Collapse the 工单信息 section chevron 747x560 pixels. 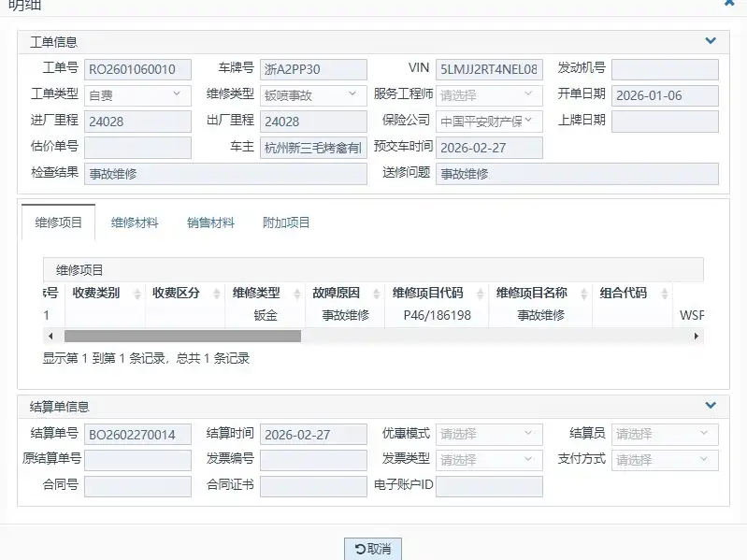(x=711, y=41)
